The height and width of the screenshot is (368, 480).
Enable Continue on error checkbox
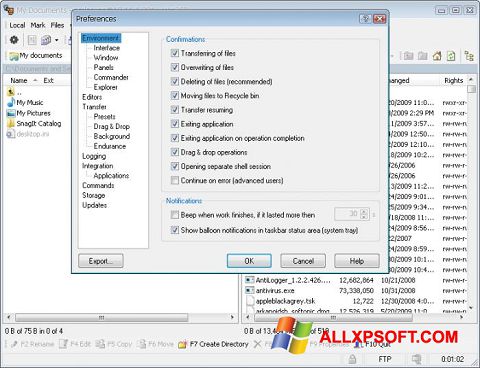(x=175, y=180)
